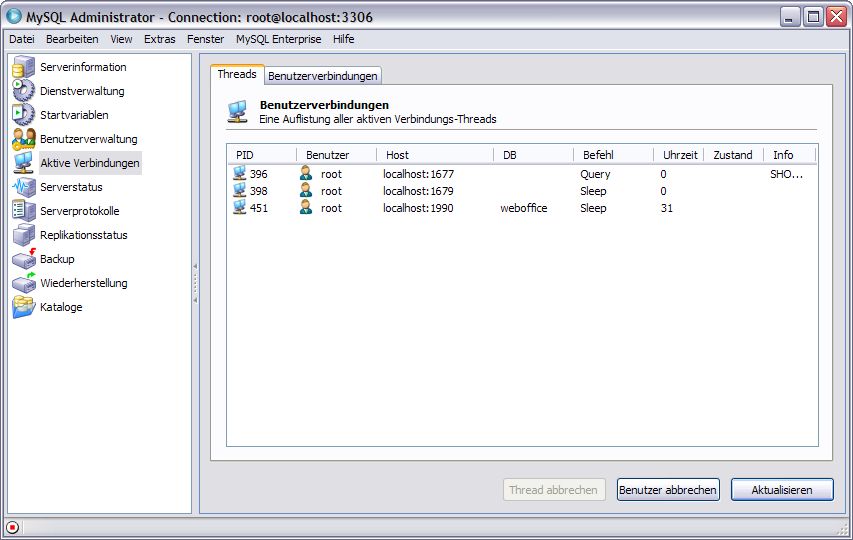
Task: Click the Aktive Verbindungen computer icon
Action: click(x=23, y=163)
